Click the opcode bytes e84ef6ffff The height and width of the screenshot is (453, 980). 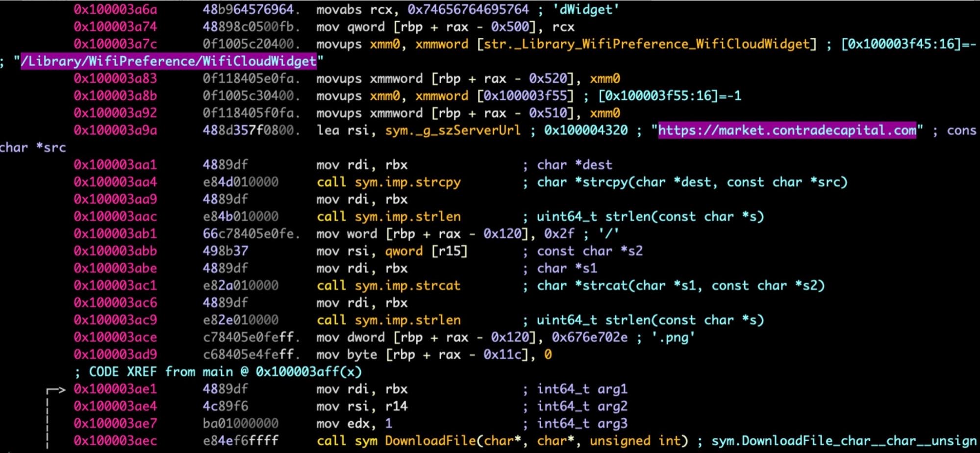pyautogui.click(x=240, y=441)
